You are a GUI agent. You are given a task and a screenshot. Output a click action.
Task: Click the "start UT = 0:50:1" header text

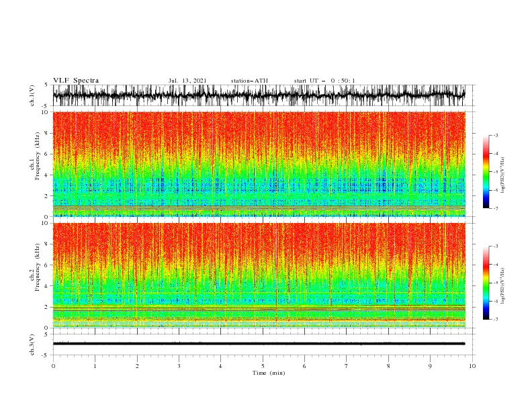[324, 81]
